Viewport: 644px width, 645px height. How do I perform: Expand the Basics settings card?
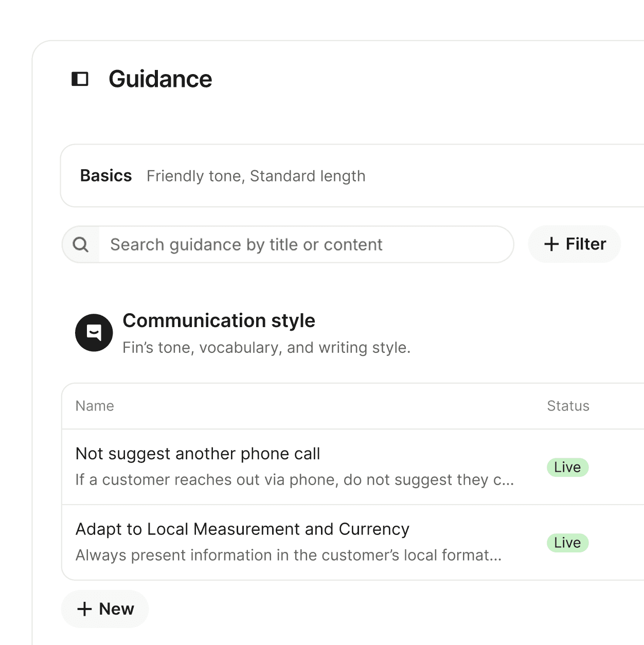tap(352, 176)
